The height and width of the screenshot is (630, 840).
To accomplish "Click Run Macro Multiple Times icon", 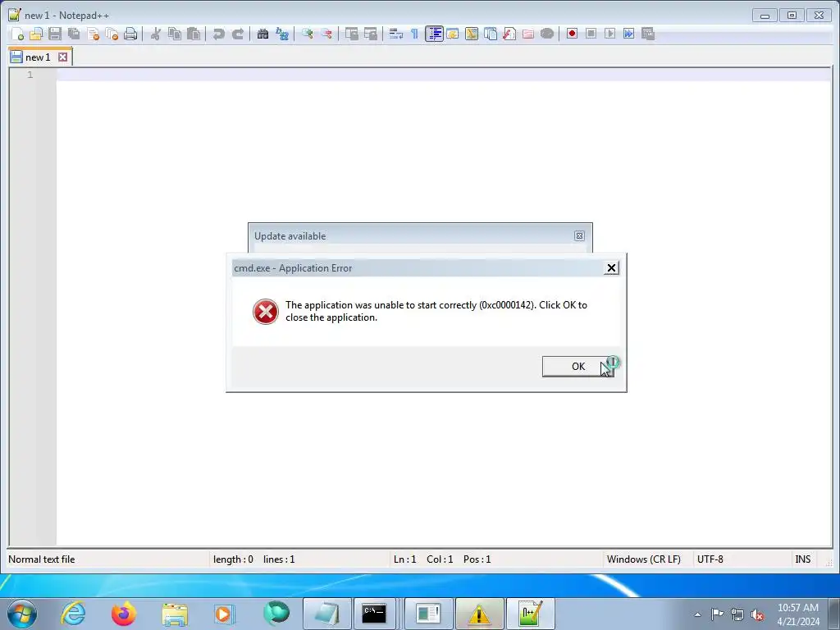I will pyautogui.click(x=629, y=34).
